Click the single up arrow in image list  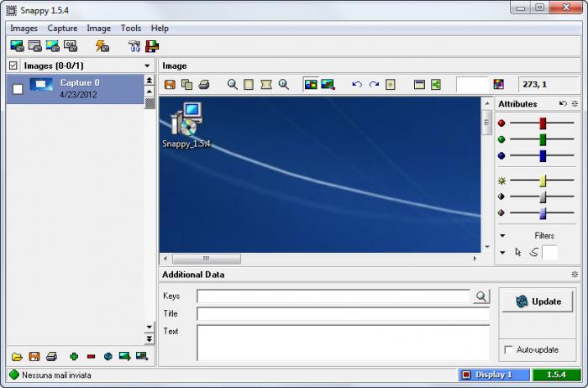pyautogui.click(x=150, y=92)
